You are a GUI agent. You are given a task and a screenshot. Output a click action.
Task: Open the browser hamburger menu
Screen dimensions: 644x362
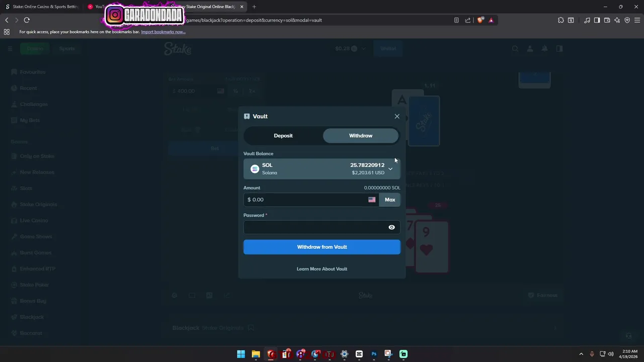click(x=637, y=20)
